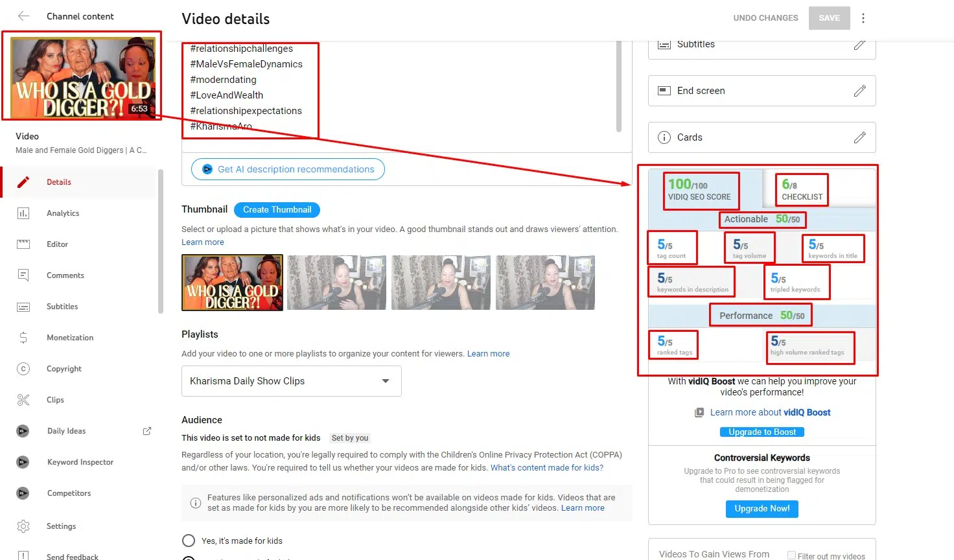The image size is (954, 560).
Task: Check the 'Filter out my videos' checkbox
Action: click(791, 555)
